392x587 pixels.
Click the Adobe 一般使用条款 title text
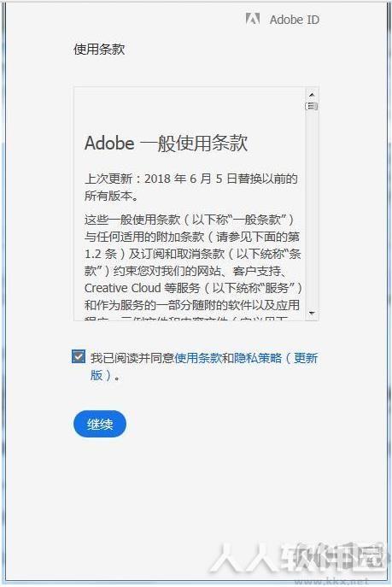166,143
